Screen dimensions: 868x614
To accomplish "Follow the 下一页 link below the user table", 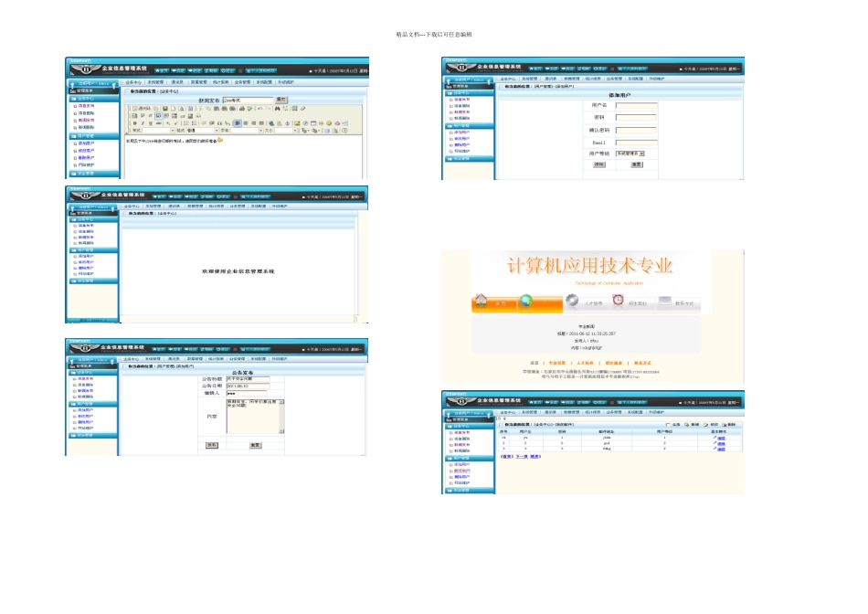I will tap(522, 456).
